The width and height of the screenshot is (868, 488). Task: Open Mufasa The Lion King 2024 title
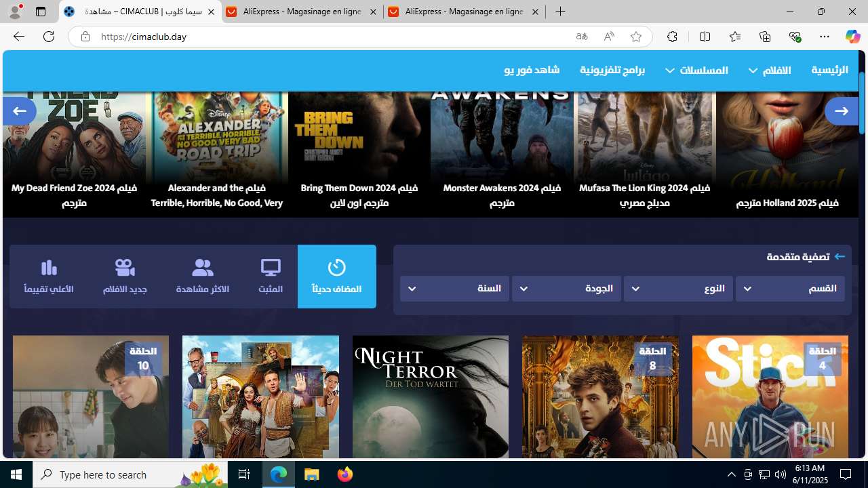pyautogui.click(x=644, y=195)
